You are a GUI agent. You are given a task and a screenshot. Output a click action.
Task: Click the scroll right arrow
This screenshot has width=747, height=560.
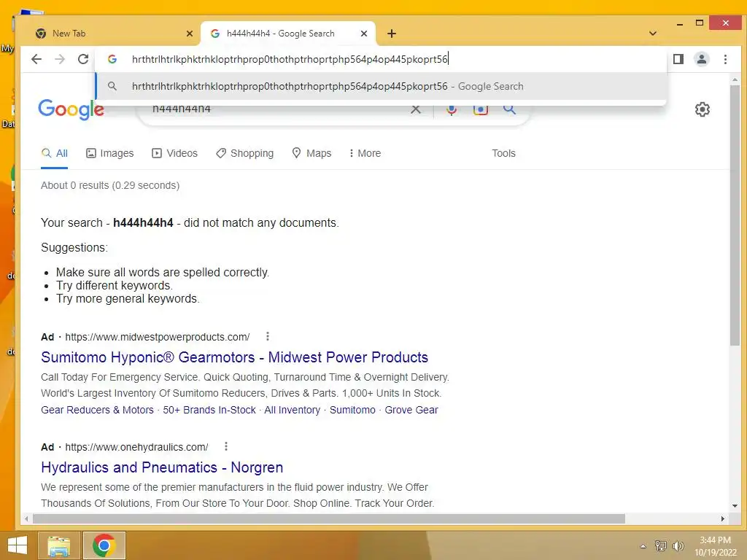[x=723, y=518]
